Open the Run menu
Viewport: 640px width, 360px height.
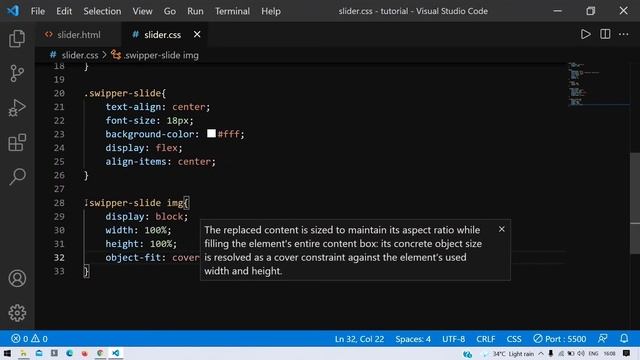pyautogui.click(x=195, y=11)
